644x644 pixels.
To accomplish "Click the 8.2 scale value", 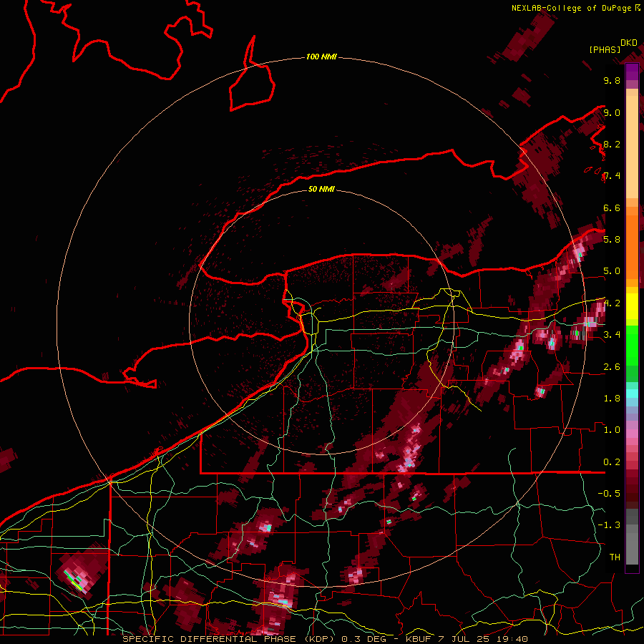I will 612,144.
